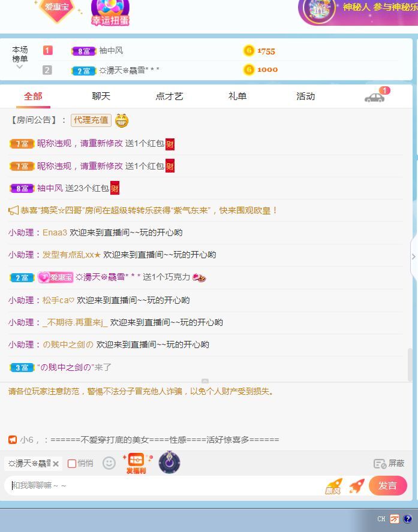
Task: Click username 松手ca♡
Action: tap(58, 300)
